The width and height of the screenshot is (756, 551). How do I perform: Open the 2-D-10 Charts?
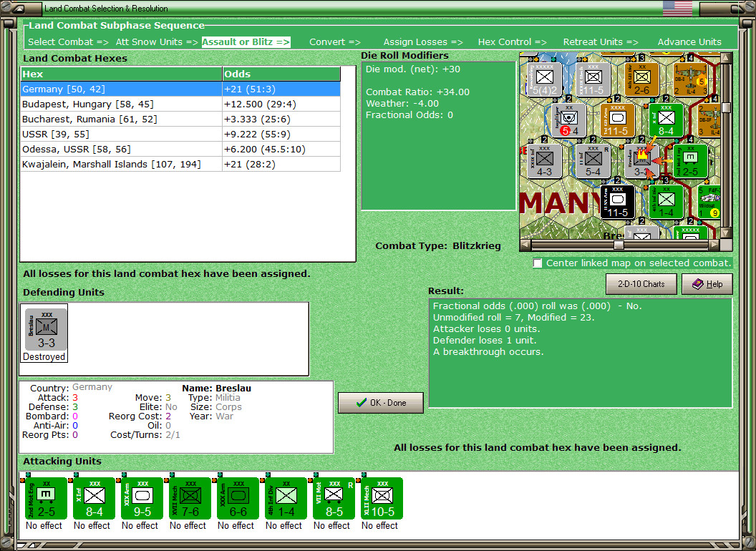[641, 284]
